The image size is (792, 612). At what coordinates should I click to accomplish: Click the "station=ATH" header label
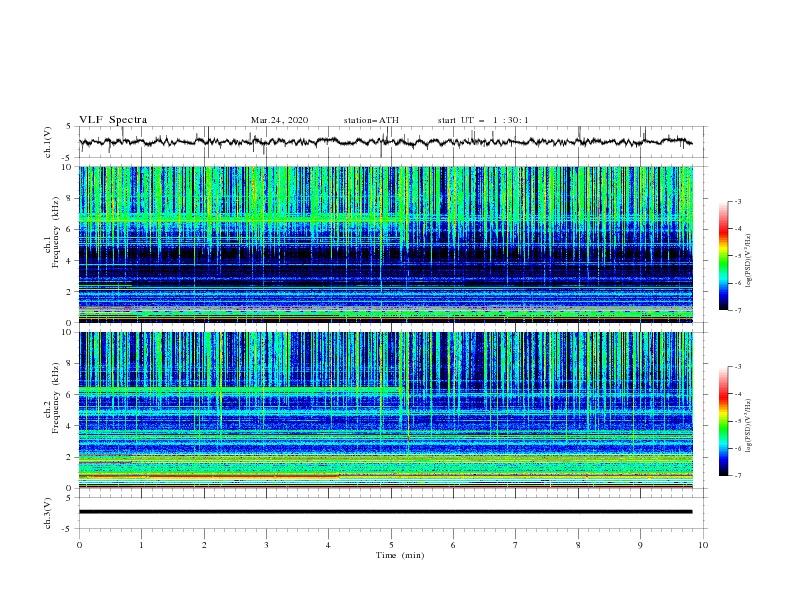[x=371, y=120]
